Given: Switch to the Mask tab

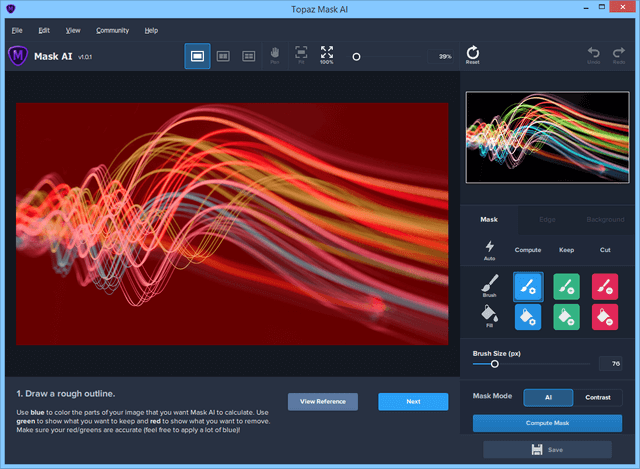Looking at the screenshot, I should 489,218.
